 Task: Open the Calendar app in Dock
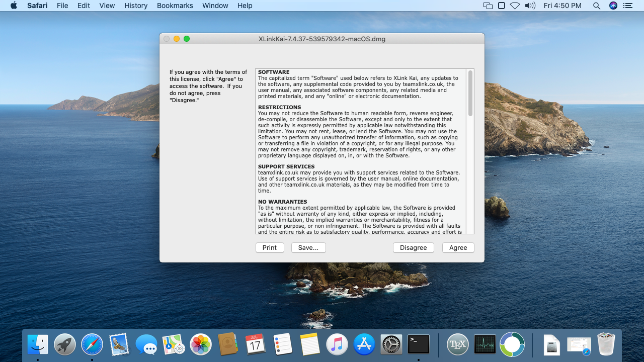[255, 345]
